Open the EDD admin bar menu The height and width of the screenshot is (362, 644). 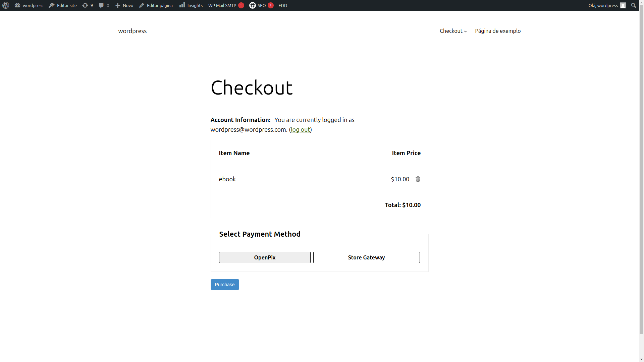[282, 5]
